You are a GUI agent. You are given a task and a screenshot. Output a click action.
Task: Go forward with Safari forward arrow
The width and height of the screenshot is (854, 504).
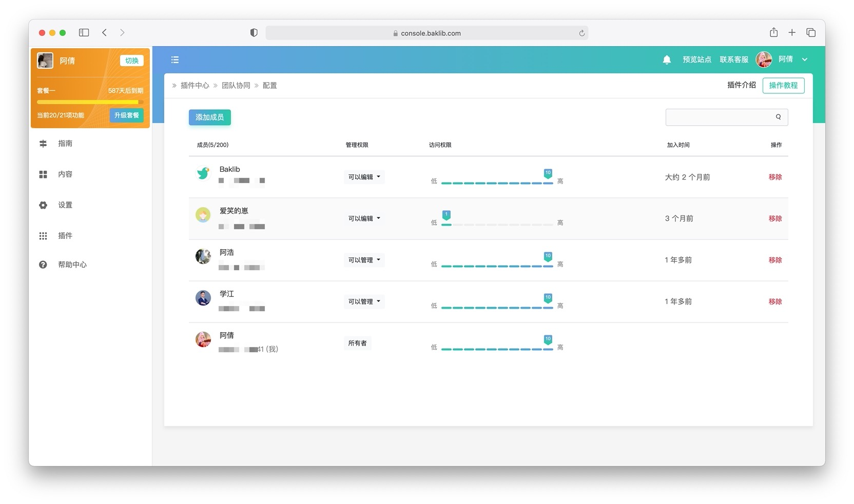point(122,32)
